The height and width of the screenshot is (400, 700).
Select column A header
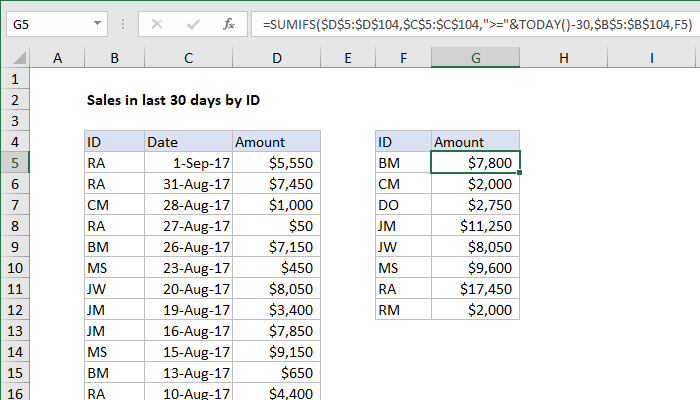coord(57,60)
